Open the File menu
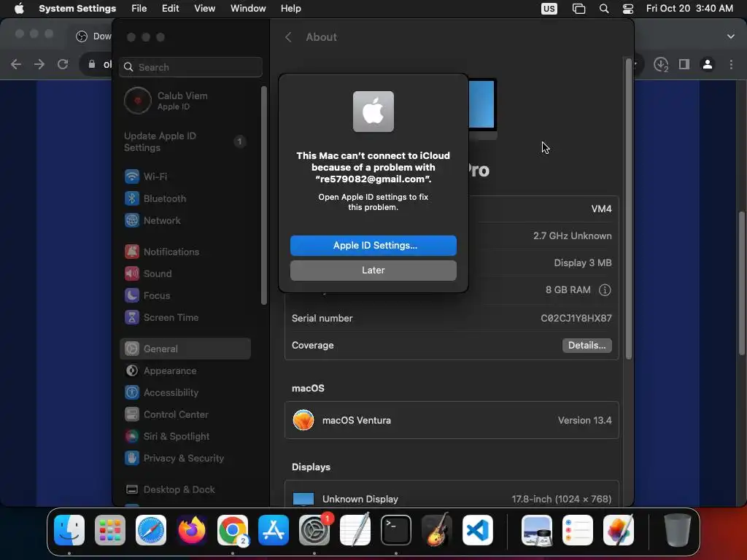The image size is (747, 560). click(x=139, y=9)
